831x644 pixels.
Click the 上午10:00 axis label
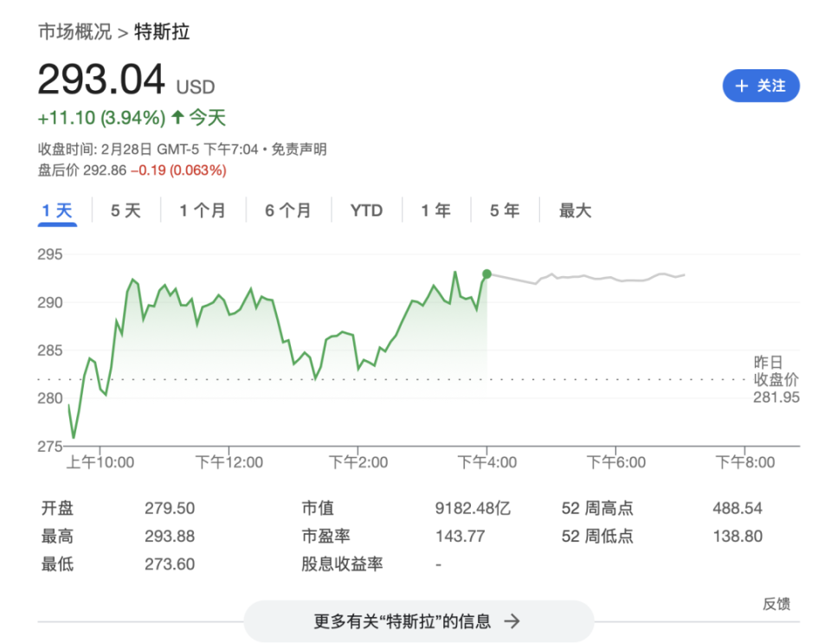click(100, 463)
